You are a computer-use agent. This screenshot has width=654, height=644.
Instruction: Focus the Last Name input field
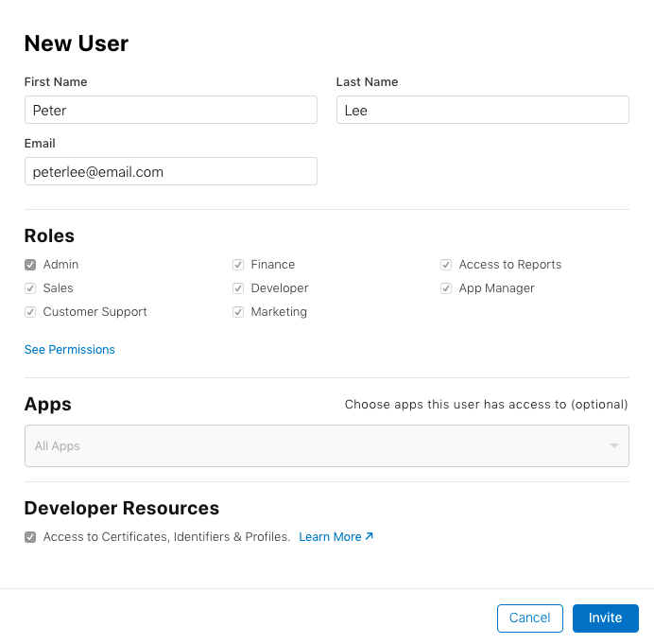tap(482, 110)
